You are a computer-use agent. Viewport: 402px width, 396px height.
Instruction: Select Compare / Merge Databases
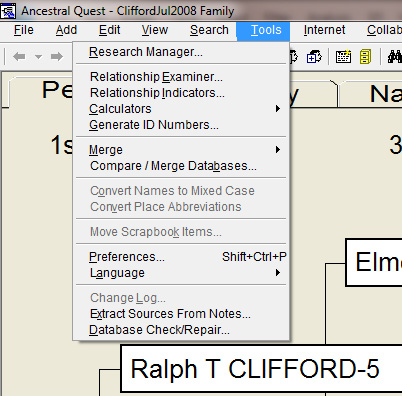[x=181, y=166]
